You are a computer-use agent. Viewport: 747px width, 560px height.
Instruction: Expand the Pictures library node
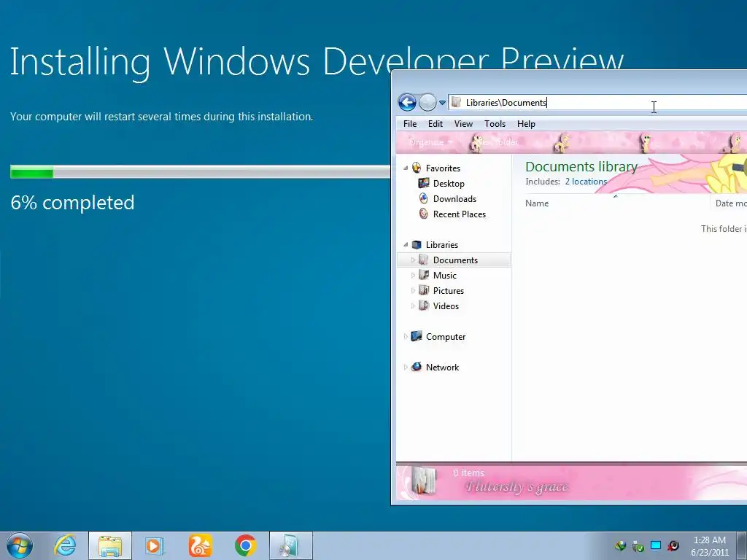pyautogui.click(x=413, y=290)
